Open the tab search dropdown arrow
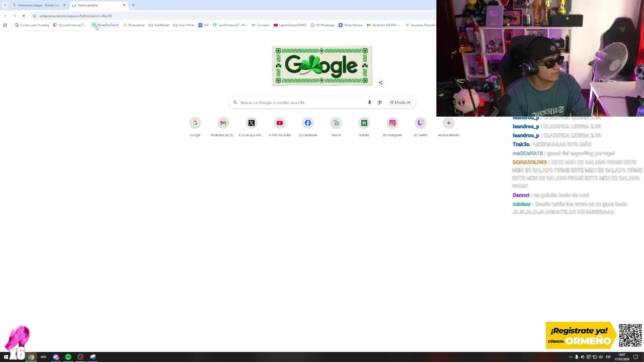The image size is (644, 362). (x=5, y=5)
